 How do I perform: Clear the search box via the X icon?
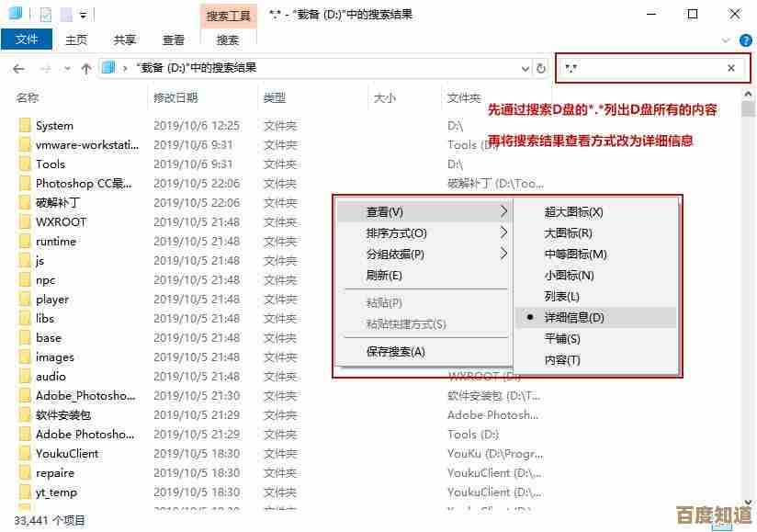click(x=731, y=68)
